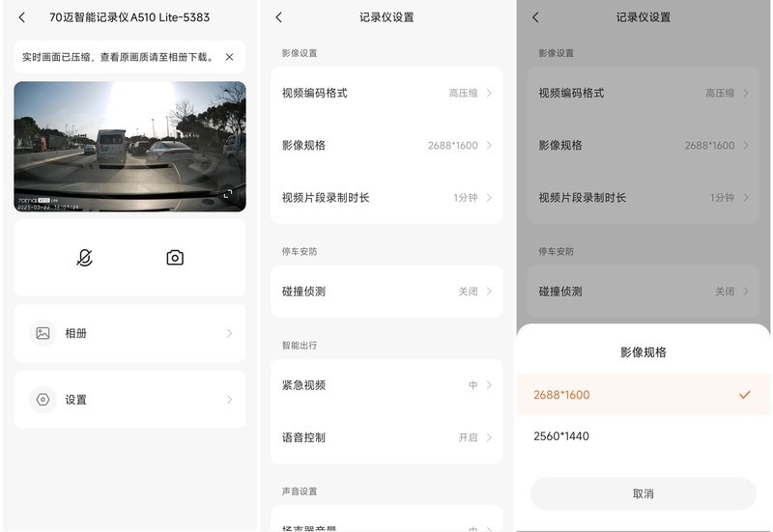Select the 2560*1440 resolution option
Image resolution: width=773 pixels, height=532 pixels.
pos(643,436)
